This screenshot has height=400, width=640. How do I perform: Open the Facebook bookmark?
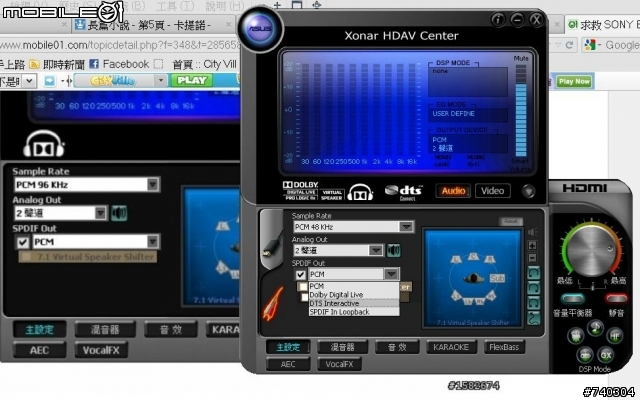119,64
